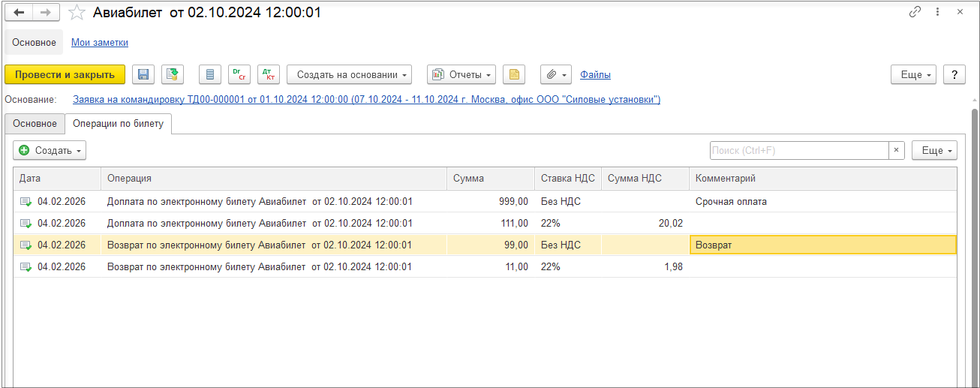Go back with the left arrow
980x388 pixels.
[19, 13]
